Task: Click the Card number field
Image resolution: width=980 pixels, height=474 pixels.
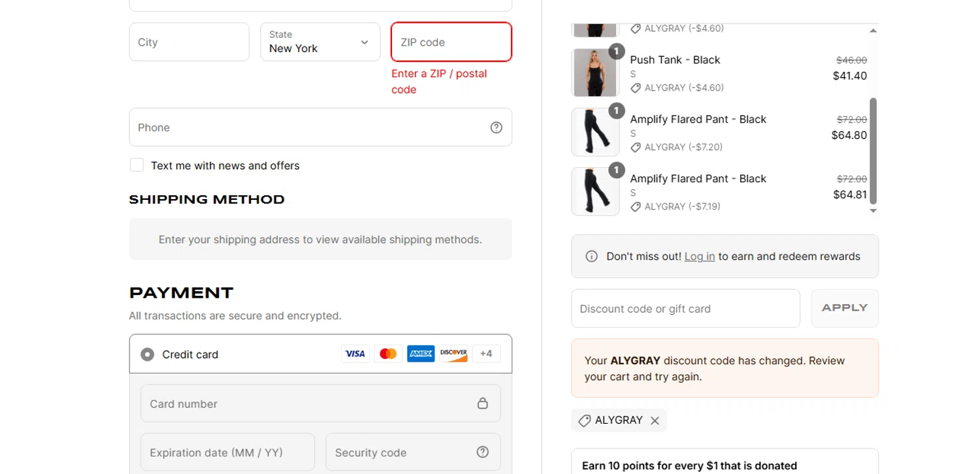Action: (x=321, y=403)
